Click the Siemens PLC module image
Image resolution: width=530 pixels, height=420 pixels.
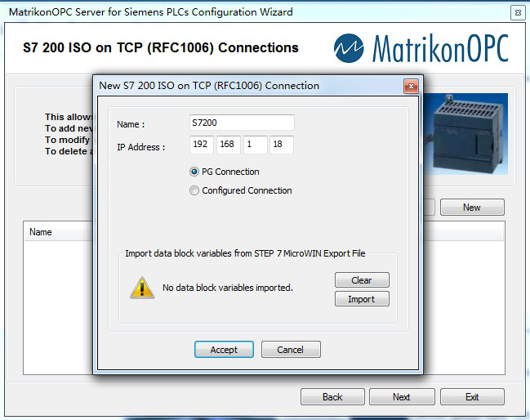coord(465,134)
